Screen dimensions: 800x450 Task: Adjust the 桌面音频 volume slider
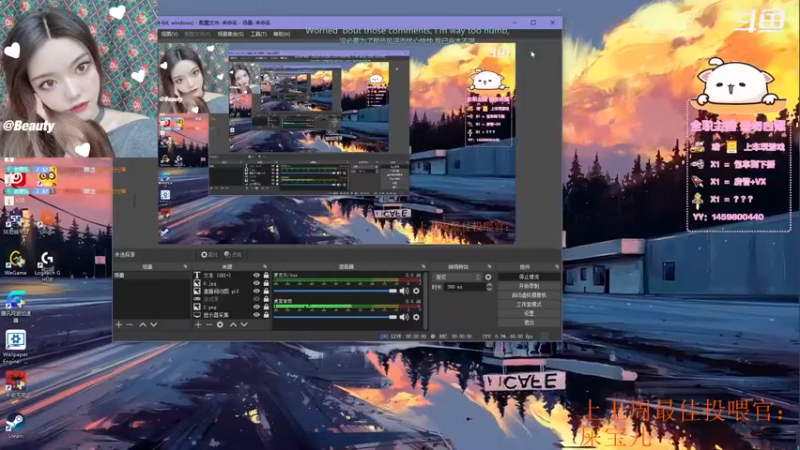pos(335,317)
